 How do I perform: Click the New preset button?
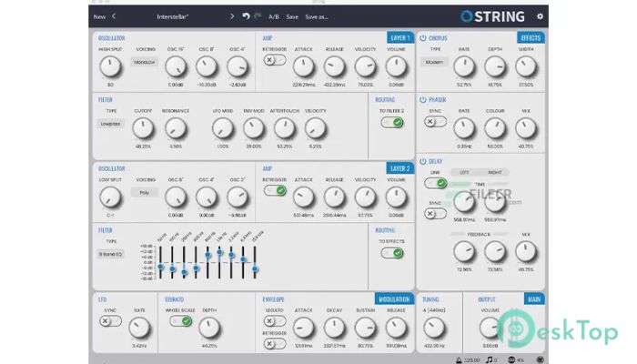coord(99,16)
